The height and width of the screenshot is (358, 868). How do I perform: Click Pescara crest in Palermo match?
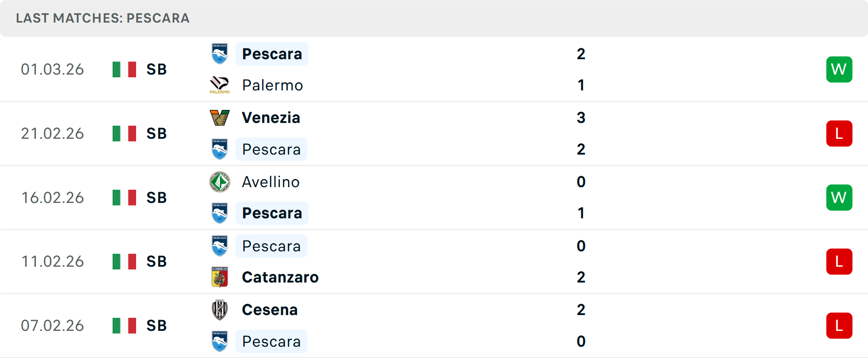(x=220, y=54)
